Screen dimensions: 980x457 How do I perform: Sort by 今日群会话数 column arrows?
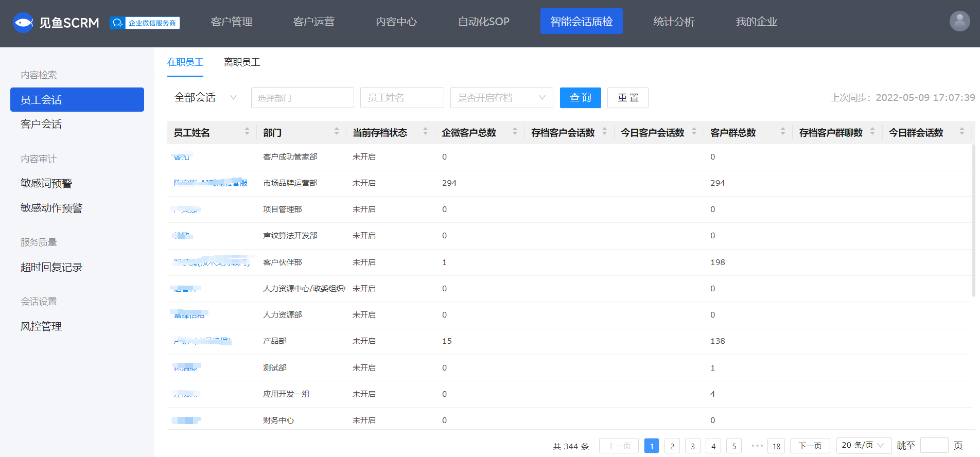click(962, 132)
